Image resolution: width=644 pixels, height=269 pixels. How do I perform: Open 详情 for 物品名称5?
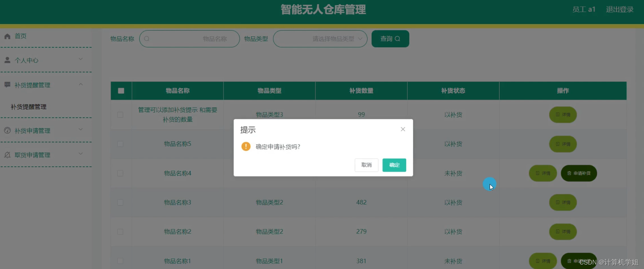point(563,144)
